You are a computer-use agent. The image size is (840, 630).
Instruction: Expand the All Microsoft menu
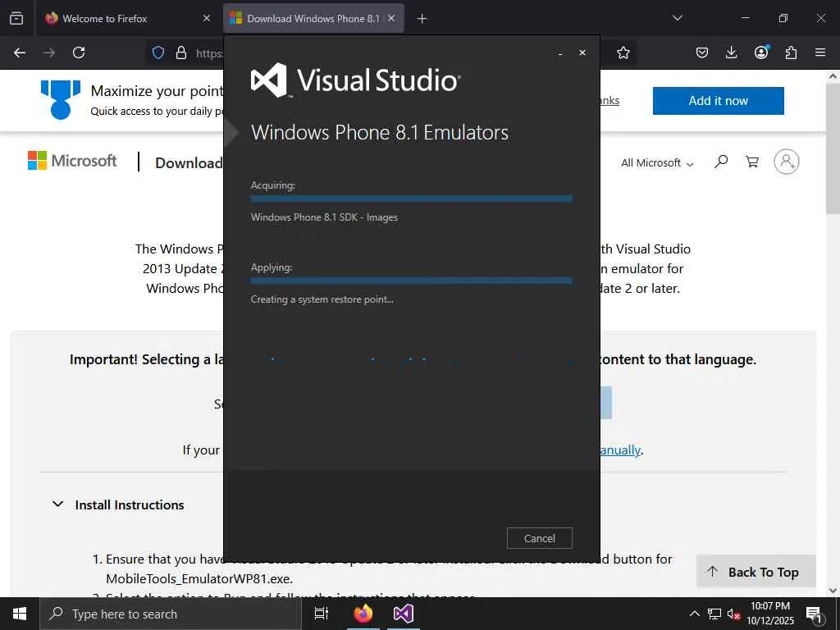[657, 163]
